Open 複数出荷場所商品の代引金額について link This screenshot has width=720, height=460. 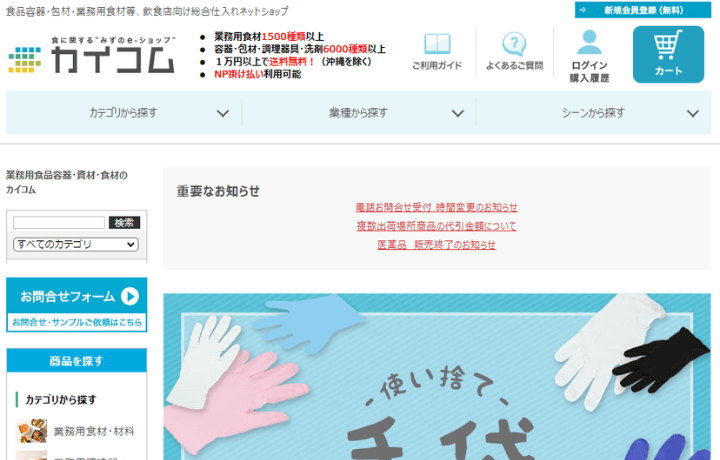tap(437, 226)
